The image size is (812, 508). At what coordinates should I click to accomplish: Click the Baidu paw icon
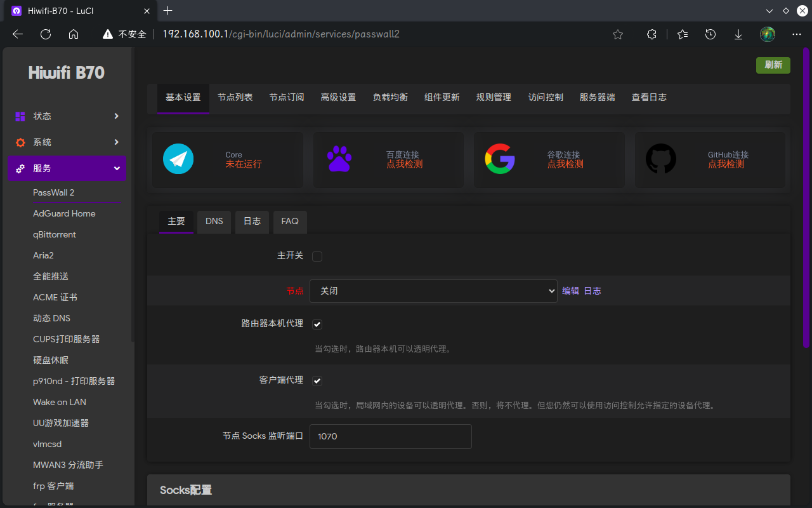pyautogui.click(x=339, y=159)
